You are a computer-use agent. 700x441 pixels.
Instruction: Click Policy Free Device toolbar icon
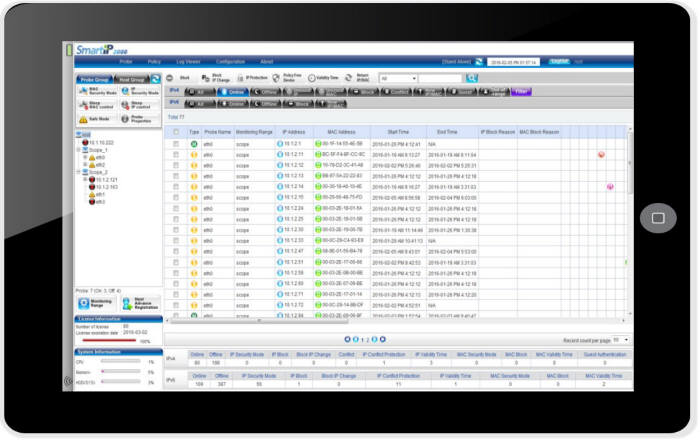[276, 78]
